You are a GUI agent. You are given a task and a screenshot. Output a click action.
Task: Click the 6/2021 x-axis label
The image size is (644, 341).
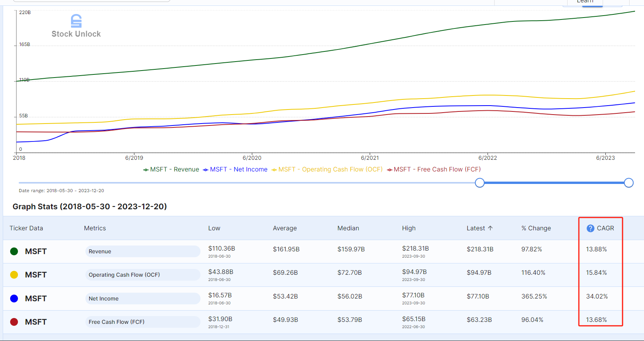370,158
